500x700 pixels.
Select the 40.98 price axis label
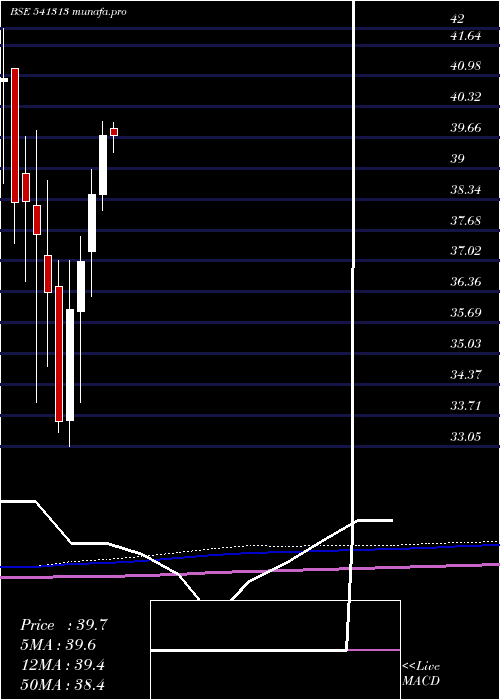[466, 66]
